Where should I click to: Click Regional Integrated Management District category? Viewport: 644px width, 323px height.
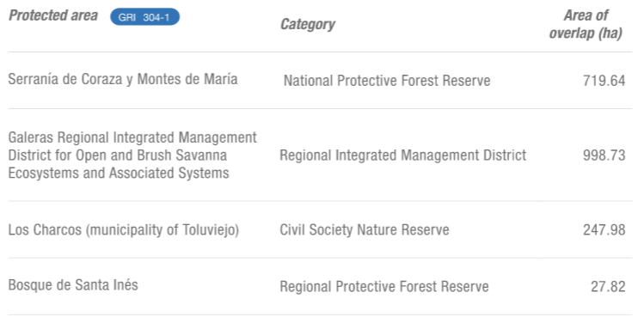coord(403,155)
